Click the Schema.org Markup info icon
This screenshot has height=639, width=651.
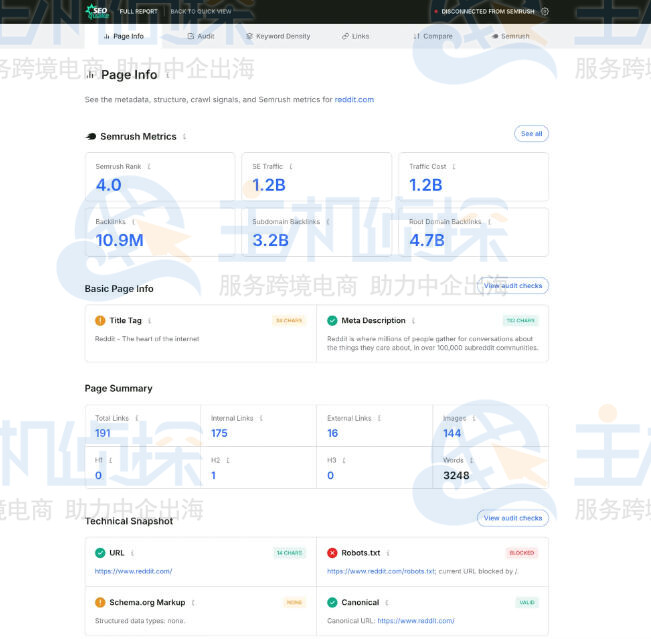tap(193, 602)
